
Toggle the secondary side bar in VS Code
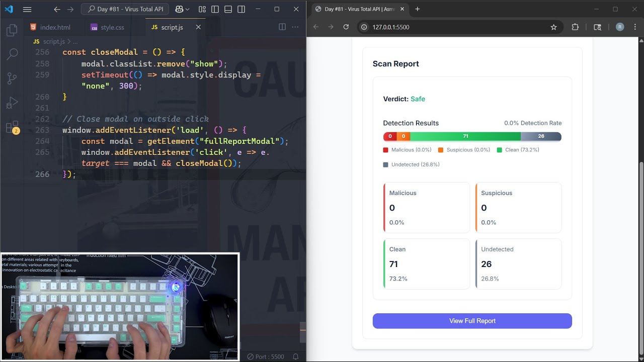[x=242, y=9]
